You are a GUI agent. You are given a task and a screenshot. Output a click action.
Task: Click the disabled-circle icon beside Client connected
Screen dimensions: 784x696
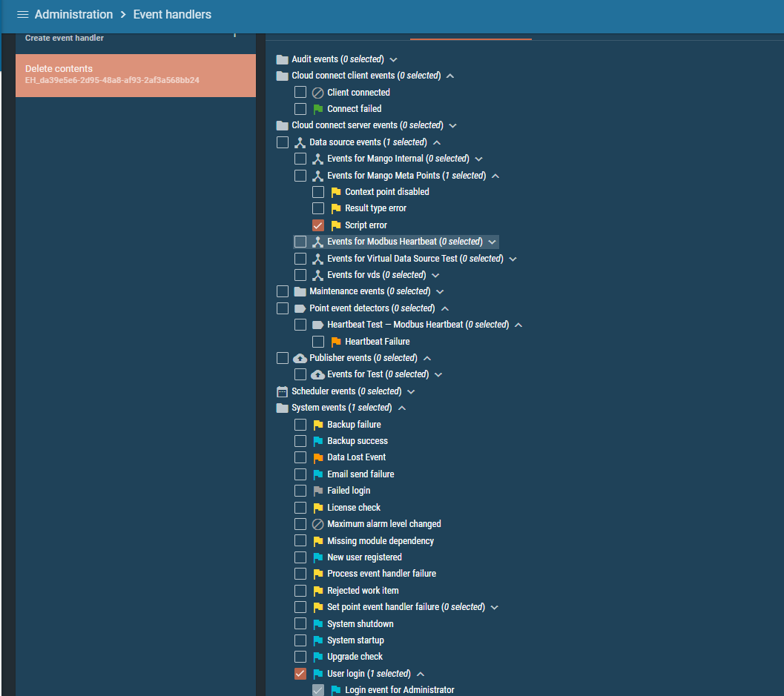point(318,93)
